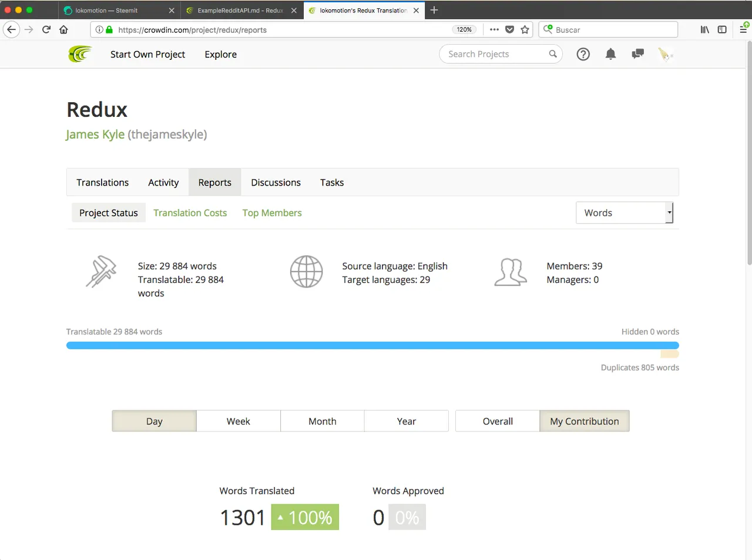Click 'Target languages: 29' text
This screenshot has width=752, height=560.
tap(386, 280)
